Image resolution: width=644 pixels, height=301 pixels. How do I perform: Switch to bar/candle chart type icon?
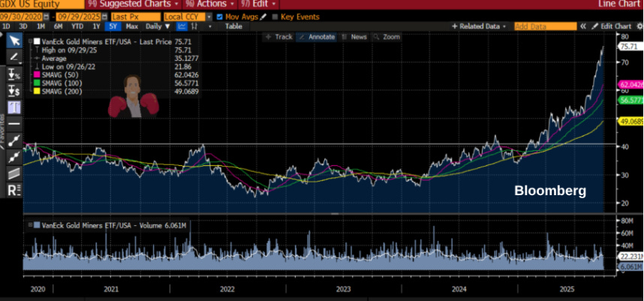194,26
